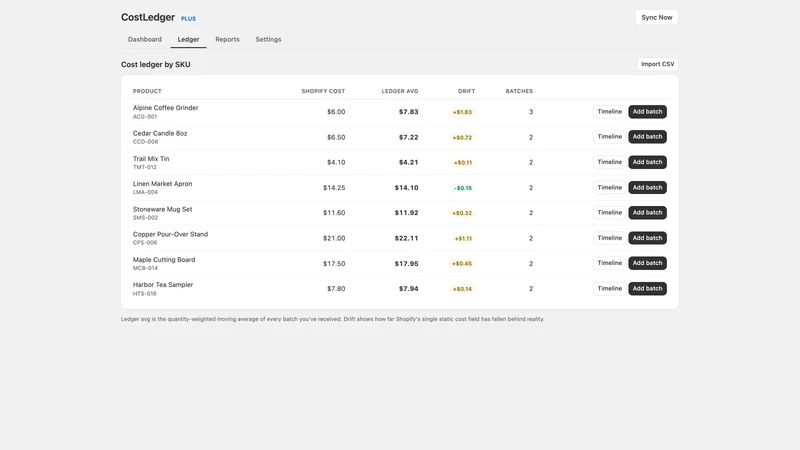Click the $14.25 Shopify cost value

tap(334, 188)
